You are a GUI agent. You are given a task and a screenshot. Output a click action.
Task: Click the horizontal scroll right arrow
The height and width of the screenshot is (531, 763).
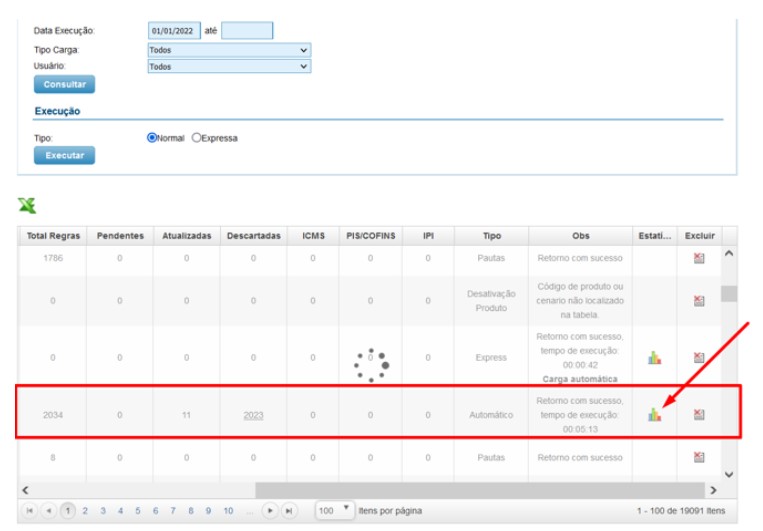(x=713, y=490)
